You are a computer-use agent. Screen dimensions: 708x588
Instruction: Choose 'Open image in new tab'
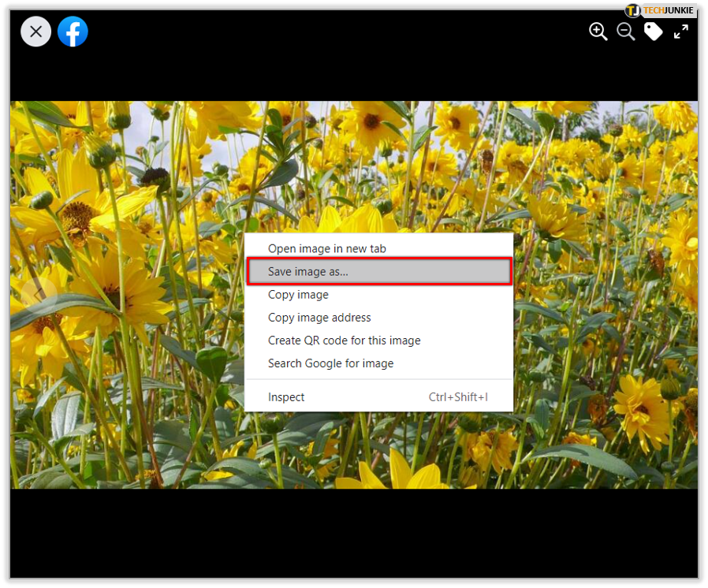pyautogui.click(x=326, y=248)
